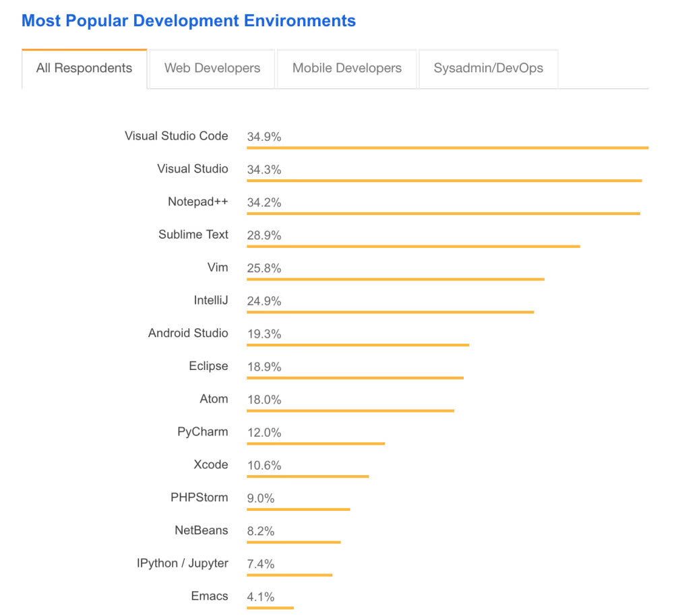Click the Vim label
The width and height of the screenshot is (674, 616).
(218, 268)
